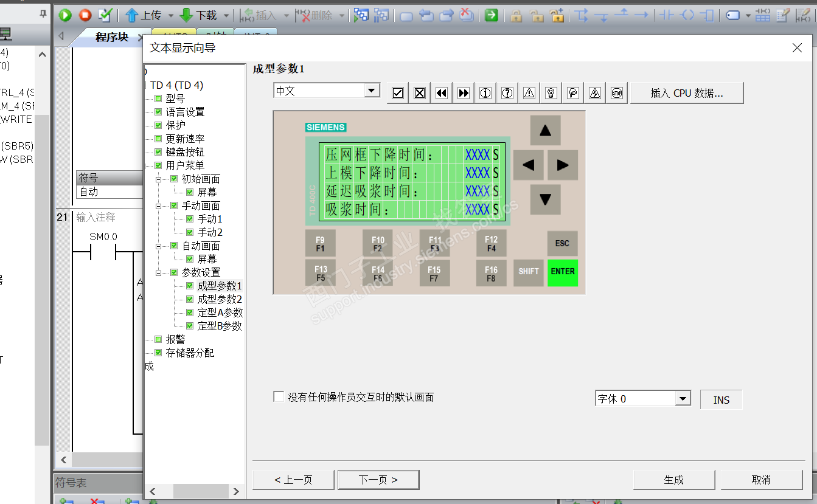Image resolution: width=817 pixels, height=504 pixels.
Task: Click the 上一页 previous page button
Action: 293,480
